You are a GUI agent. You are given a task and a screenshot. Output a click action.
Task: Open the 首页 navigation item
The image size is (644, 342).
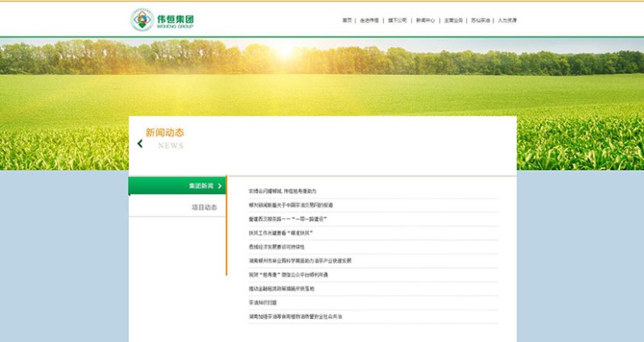pyautogui.click(x=347, y=20)
